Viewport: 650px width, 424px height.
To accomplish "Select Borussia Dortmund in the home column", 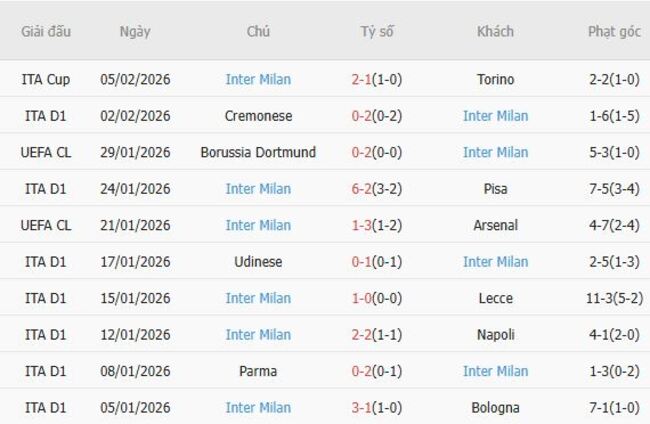I will coord(258,152).
